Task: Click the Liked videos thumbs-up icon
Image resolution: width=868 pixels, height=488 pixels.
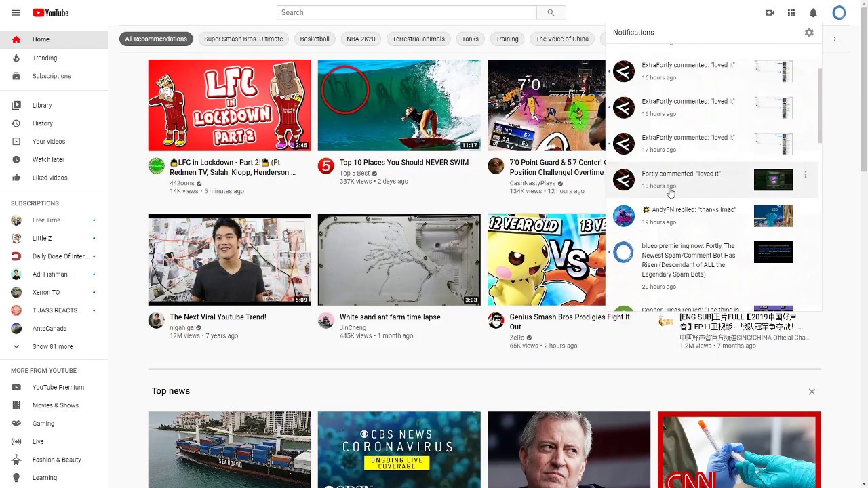Action: tap(16, 178)
